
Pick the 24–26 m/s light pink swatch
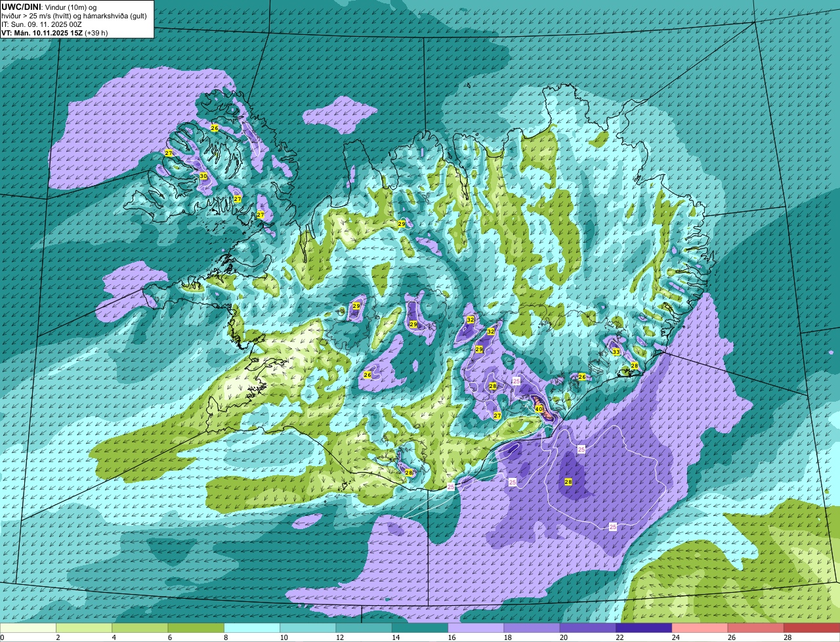pos(700,628)
